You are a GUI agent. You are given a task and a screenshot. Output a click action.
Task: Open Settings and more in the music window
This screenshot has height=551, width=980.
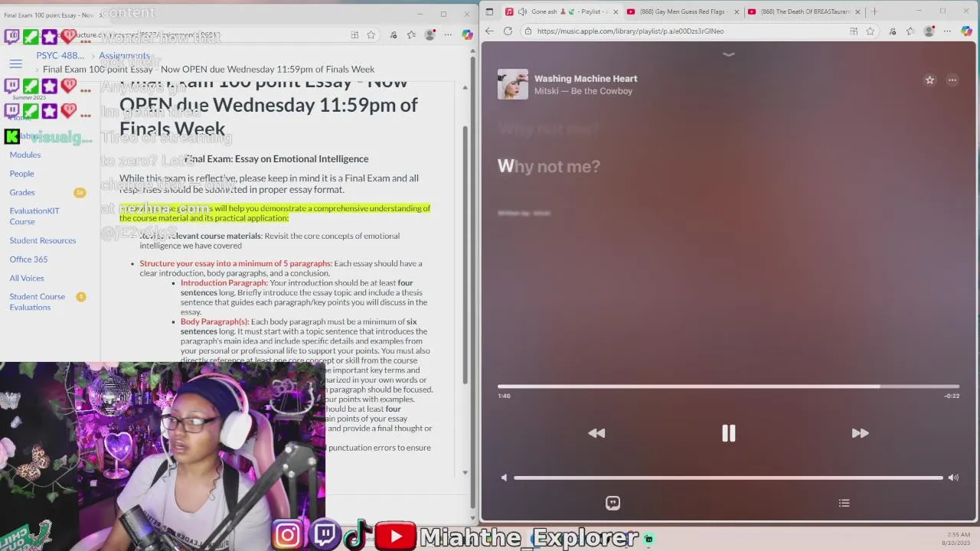click(x=948, y=31)
